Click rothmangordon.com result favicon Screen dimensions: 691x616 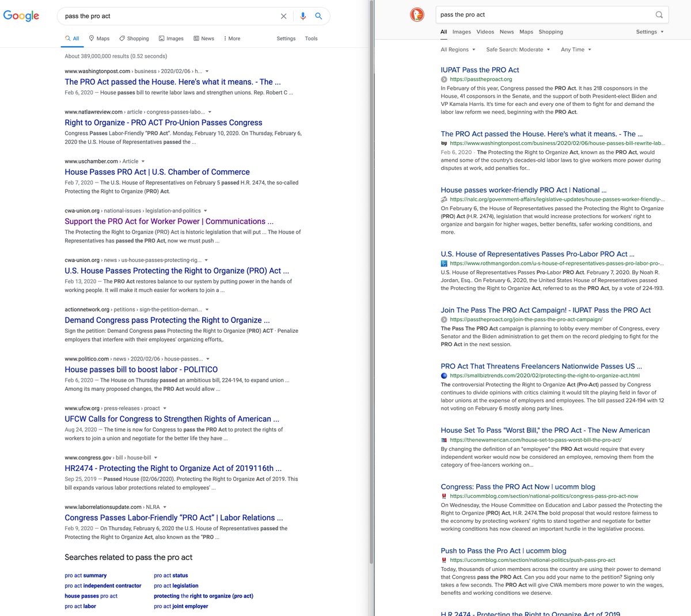coord(444,263)
